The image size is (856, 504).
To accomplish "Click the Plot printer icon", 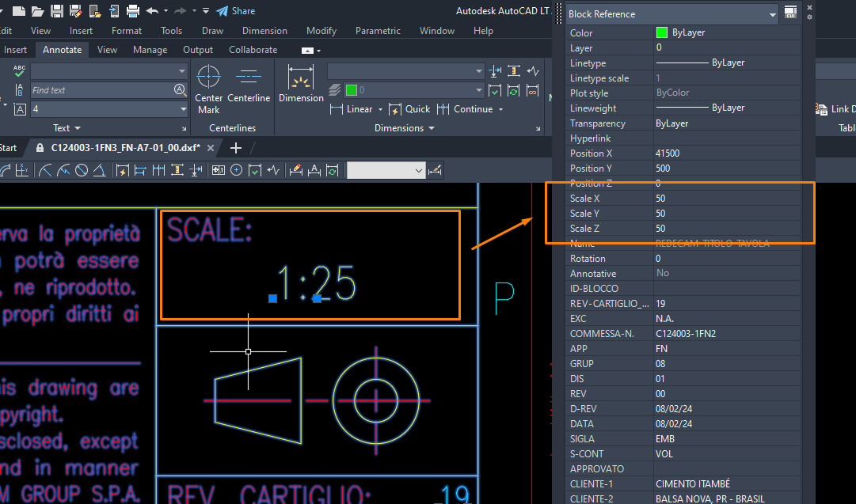I will click(x=132, y=11).
